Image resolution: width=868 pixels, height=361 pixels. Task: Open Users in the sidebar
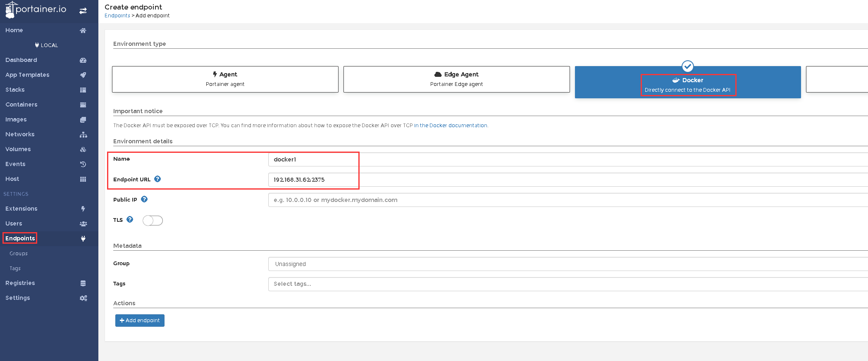[x=14, y=223]
